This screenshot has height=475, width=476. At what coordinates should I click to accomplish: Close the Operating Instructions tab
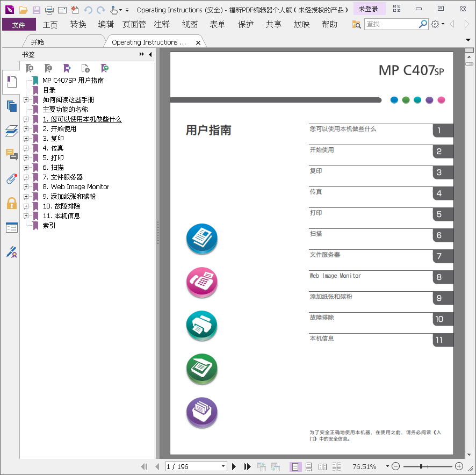[198, 42]
